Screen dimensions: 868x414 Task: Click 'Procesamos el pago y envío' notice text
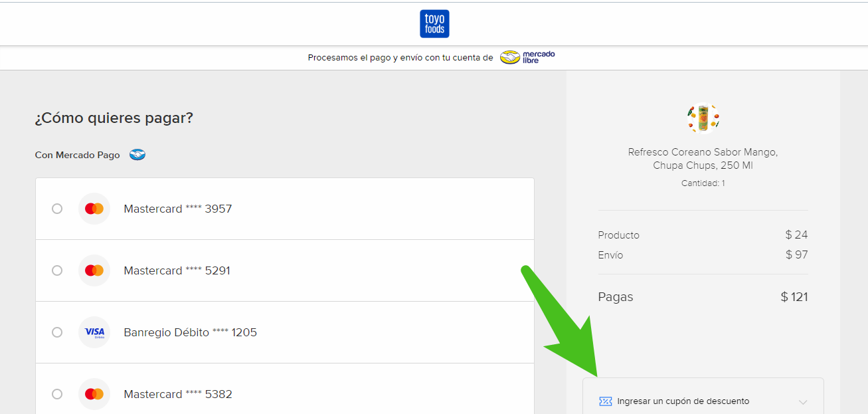tap(400, 58)
